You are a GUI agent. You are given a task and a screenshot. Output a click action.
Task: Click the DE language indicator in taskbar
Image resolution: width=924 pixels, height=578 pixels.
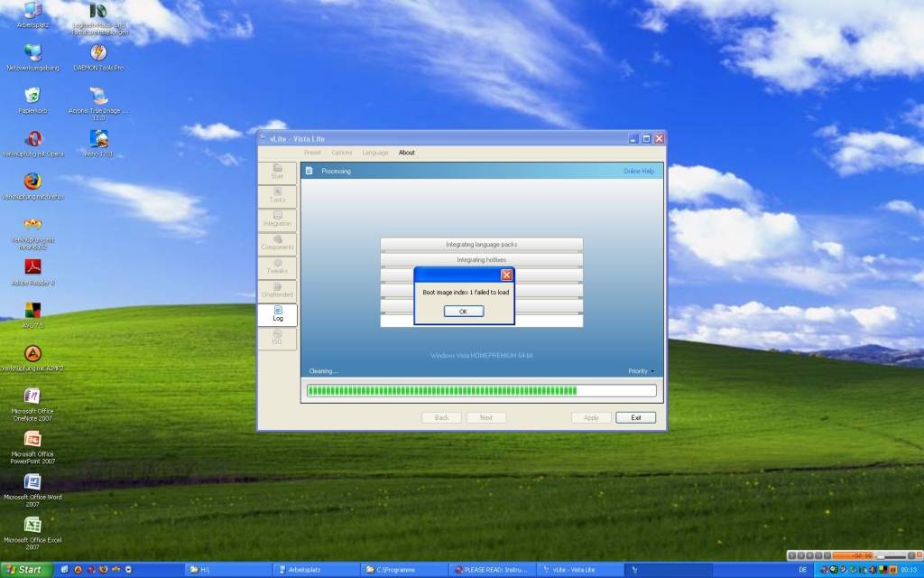(x=802, y=570)
